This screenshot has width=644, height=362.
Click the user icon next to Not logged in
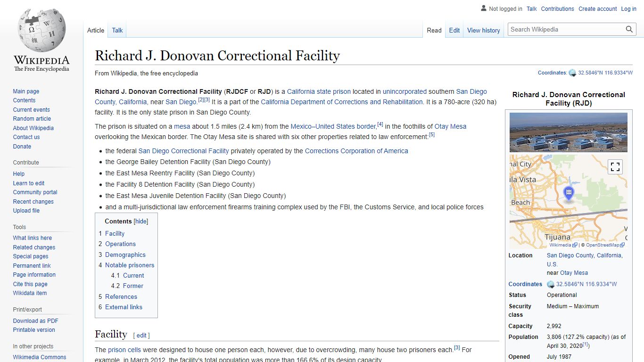tap(484, 8)
